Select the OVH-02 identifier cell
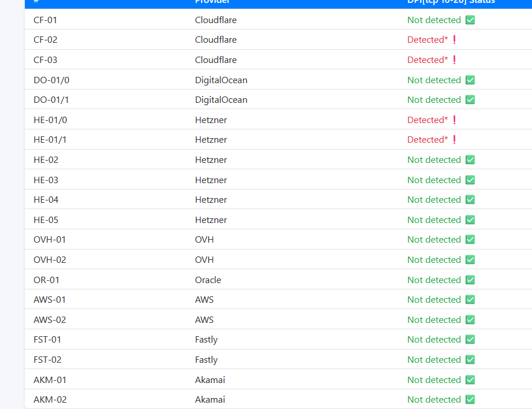Image resolution: width=532 pixels, height=409 pixels. 50,259
